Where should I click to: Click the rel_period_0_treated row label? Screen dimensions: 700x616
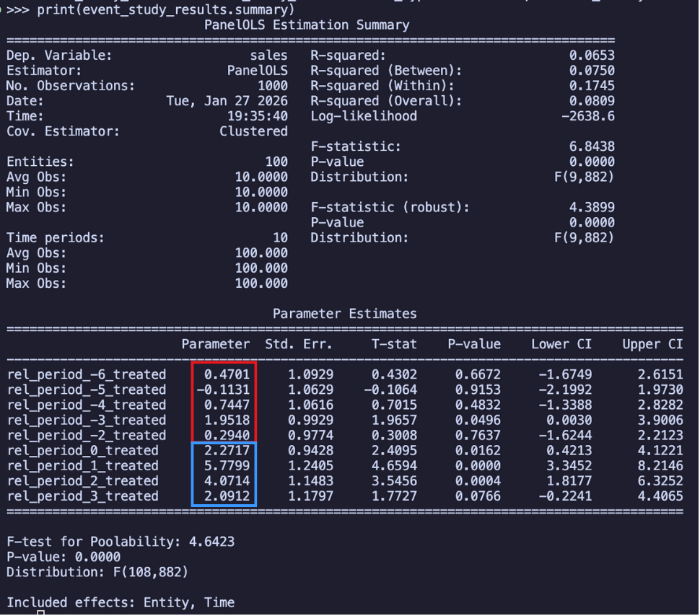coord(83,450)
